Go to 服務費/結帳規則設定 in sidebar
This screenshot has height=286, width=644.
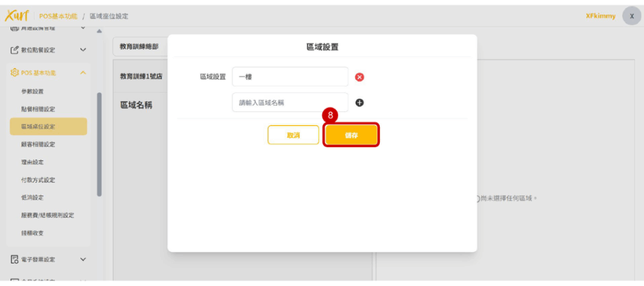48,215
